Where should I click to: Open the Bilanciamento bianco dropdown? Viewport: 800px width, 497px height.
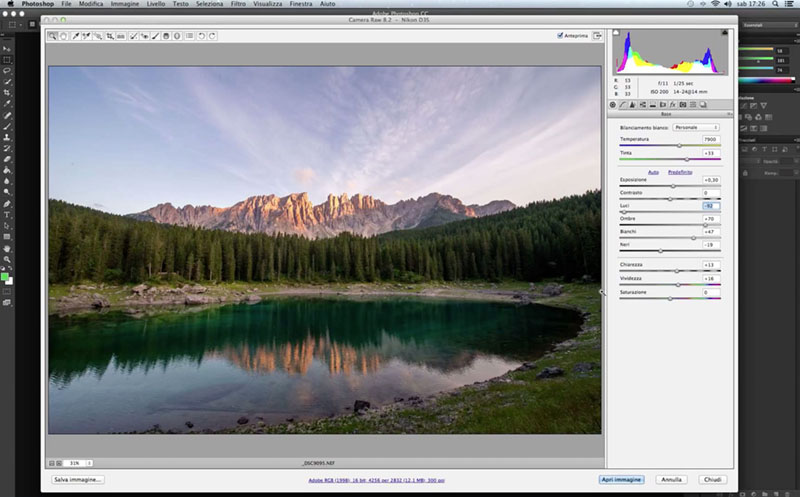pyautogui.click(x=696, y=127)
